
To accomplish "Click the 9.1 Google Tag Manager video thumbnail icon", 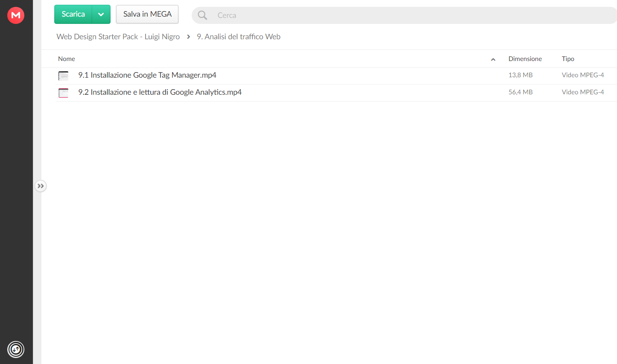I will (64, 76).
